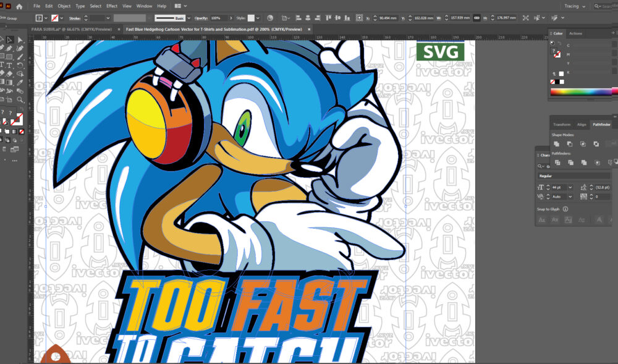Click the Isolate Selected Object icon
Viewport: 618px width, 364px height.
pyautogui.click(x=525, y=18)
